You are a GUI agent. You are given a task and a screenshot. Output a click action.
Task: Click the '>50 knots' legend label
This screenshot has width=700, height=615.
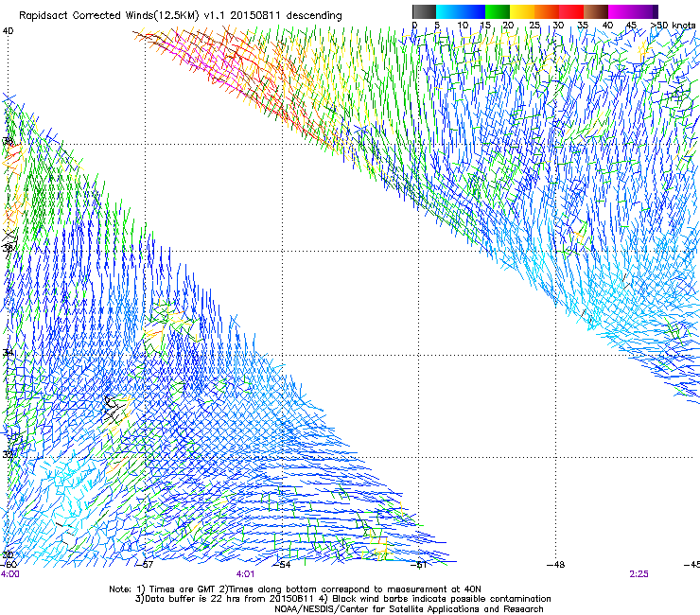[673, 26]
